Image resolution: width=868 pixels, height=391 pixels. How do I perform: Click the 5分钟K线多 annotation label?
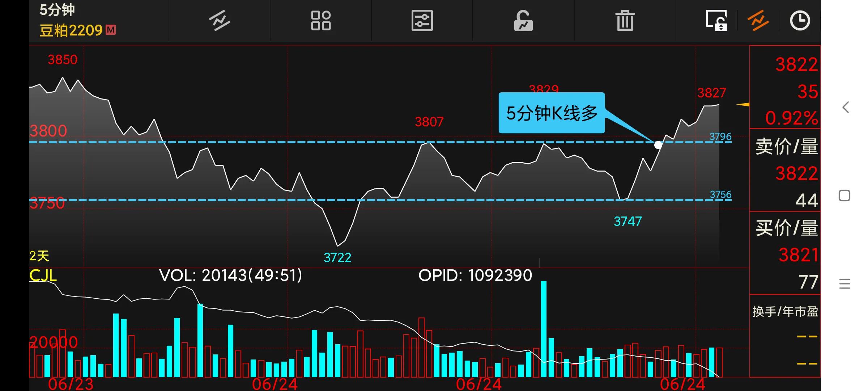tap(552, 113)
